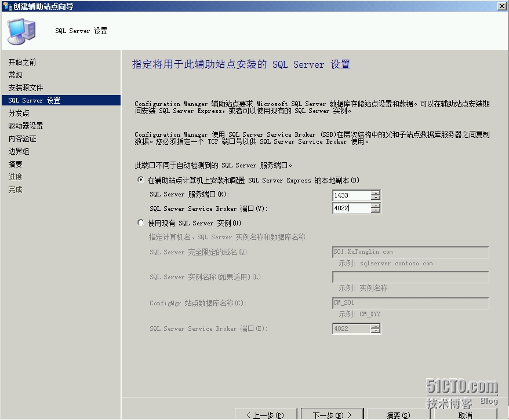Increase SQL Server service port value

(376, 193)
